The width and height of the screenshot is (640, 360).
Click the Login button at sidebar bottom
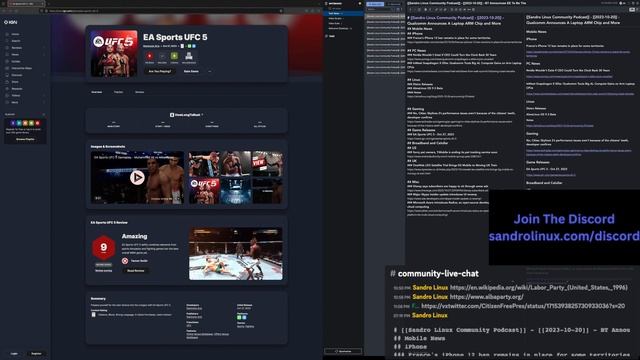click(14, 353)
